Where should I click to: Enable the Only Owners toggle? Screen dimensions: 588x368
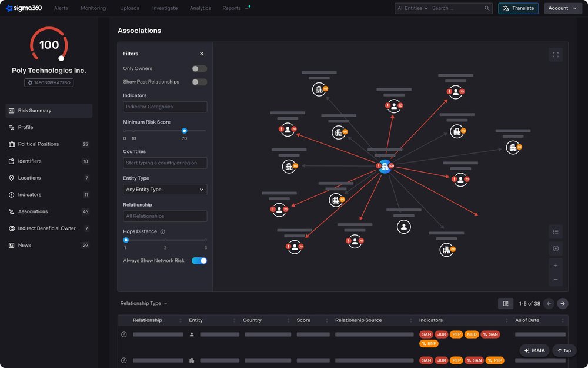pyautogui.click(x=199, y=68)
